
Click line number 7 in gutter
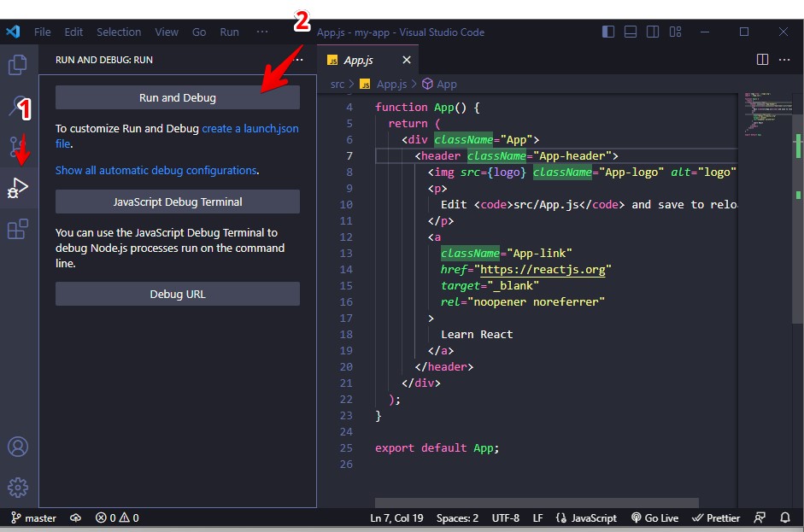click(x=349, y=155)
